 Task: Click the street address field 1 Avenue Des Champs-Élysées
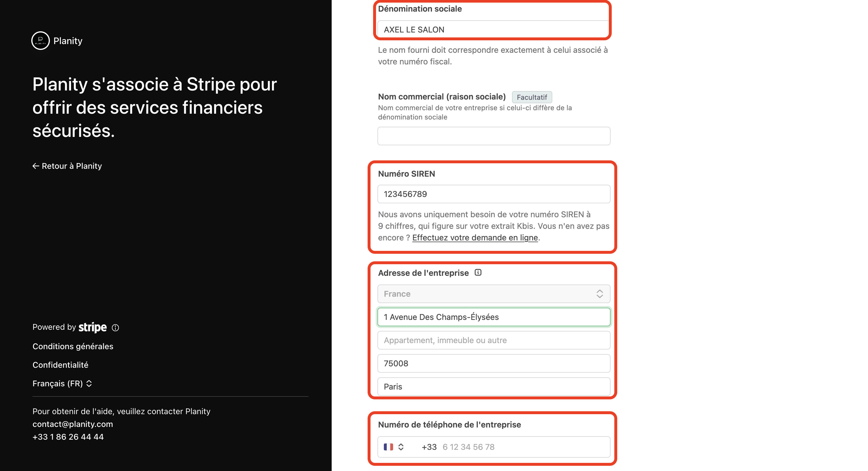pyautogui.click(x=494, y=317)
